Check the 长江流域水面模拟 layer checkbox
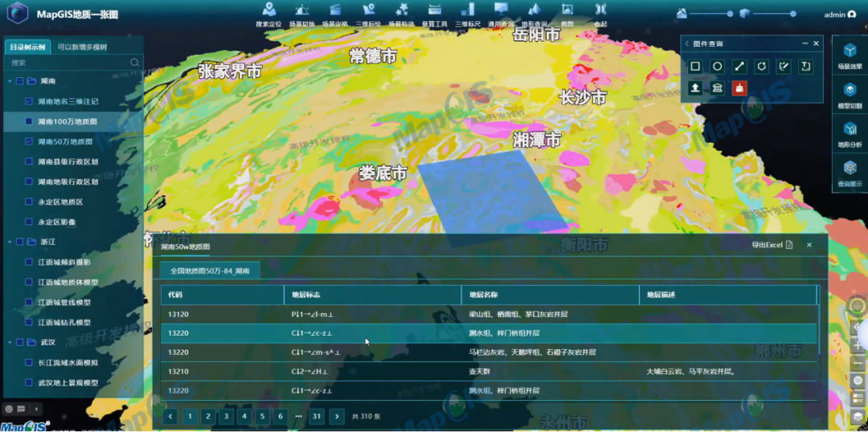 [29, 362]
